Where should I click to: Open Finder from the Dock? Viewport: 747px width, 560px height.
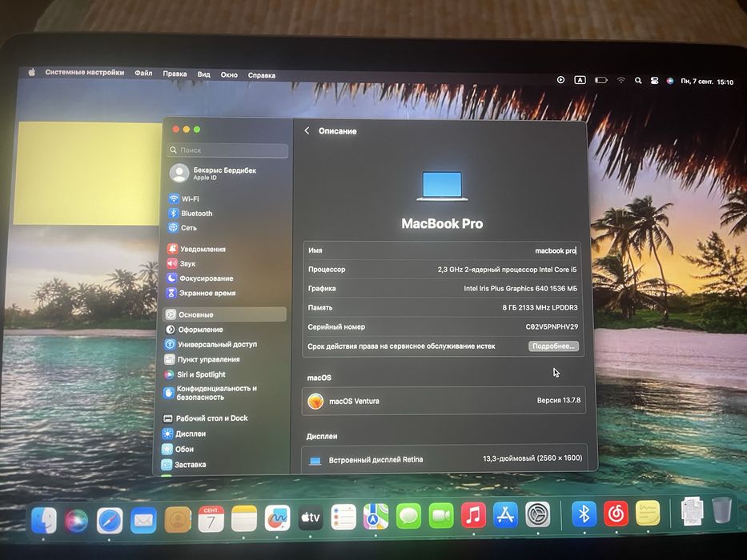[43, 520]
